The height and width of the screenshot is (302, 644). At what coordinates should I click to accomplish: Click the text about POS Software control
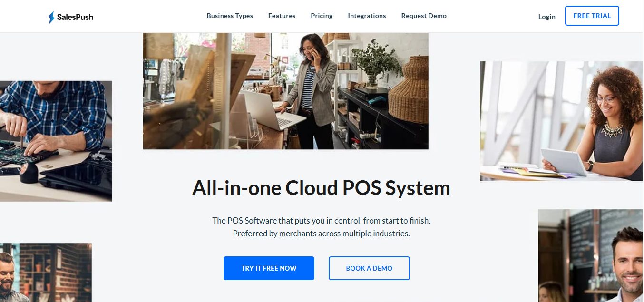coord(321,221)
